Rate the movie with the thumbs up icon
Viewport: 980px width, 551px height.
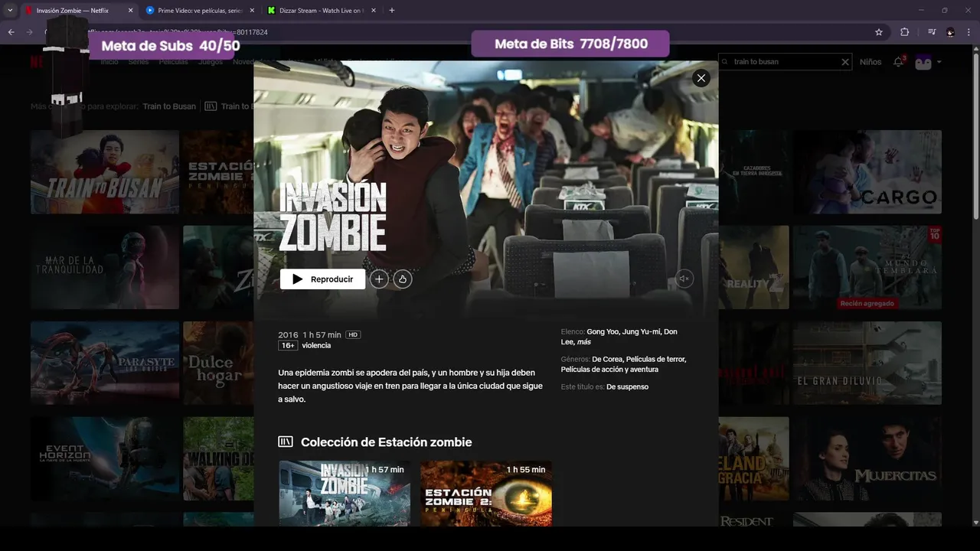pos(403,279)
